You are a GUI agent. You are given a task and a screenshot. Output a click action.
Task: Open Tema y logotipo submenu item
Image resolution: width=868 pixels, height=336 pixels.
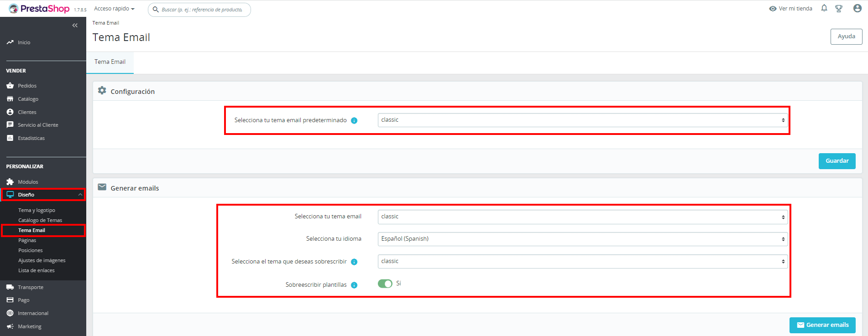[x=37, y=210]
